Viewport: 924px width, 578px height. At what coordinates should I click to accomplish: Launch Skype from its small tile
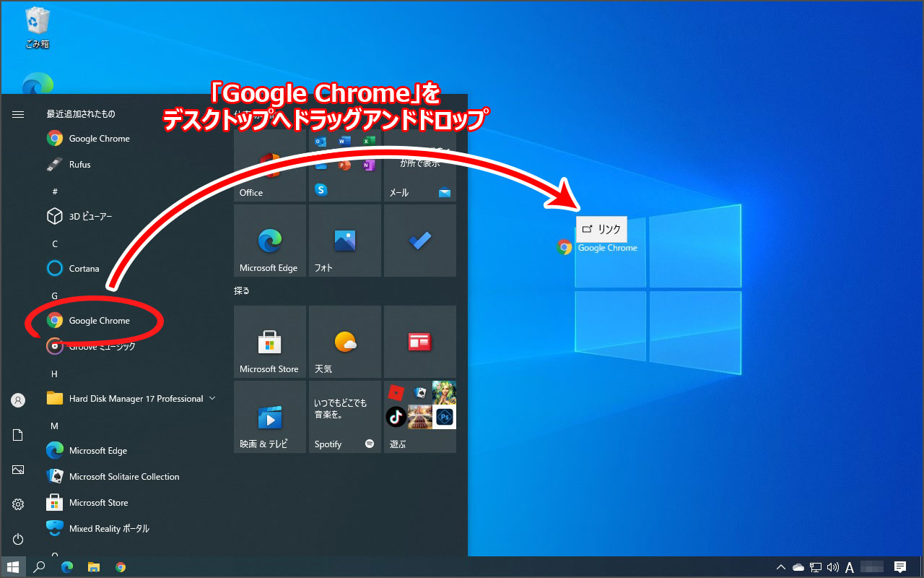[321, 189]
